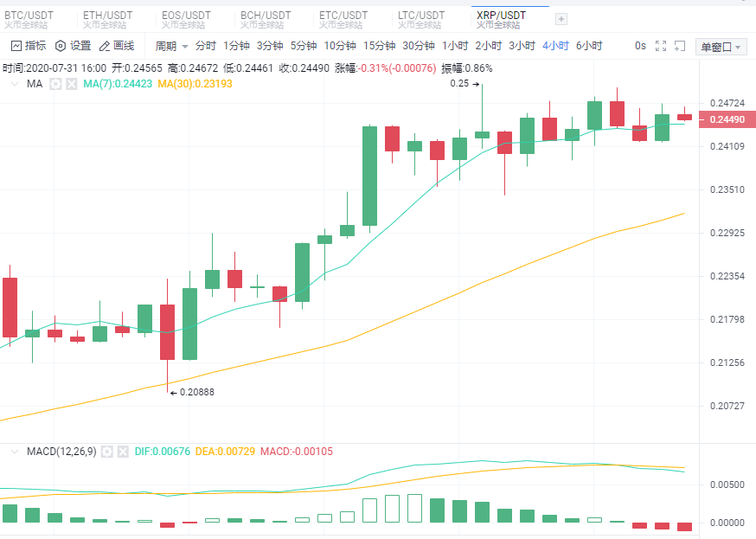Click the screenshot crop icon in toolbar
This screenshot has height=539, width=756.
point(682,46)
